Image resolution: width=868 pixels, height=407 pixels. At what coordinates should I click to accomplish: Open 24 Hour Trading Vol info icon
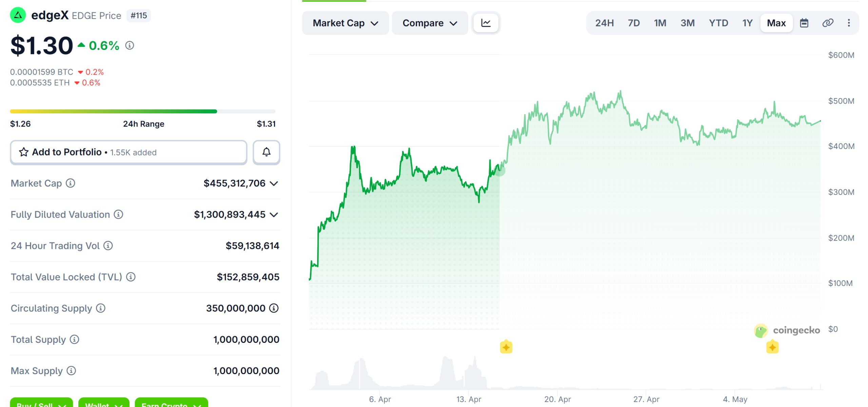pyautogui.click(x=108, y=246)
